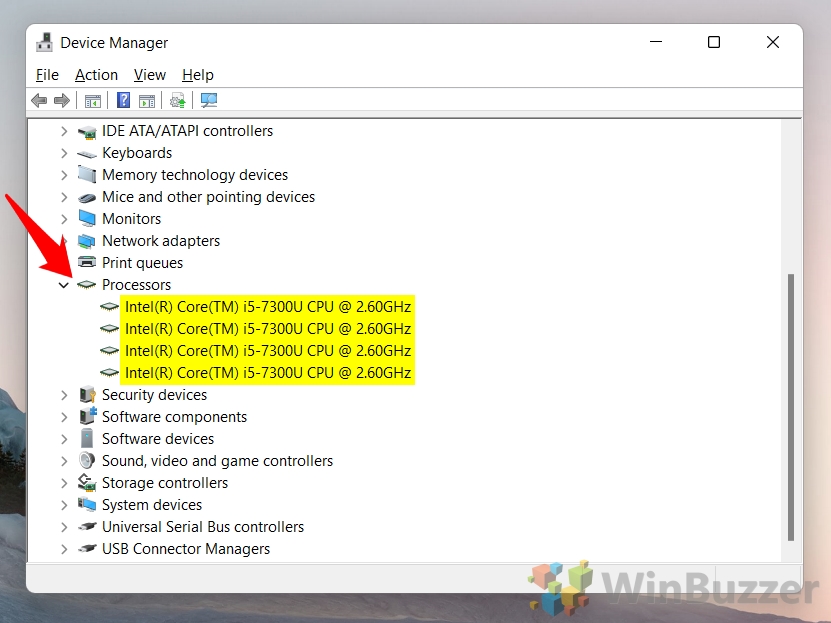Image resolution: width=831 pixels, height=623 pixels.
Task: Click the blue Help question-mark icon
Action: [123, 100]
